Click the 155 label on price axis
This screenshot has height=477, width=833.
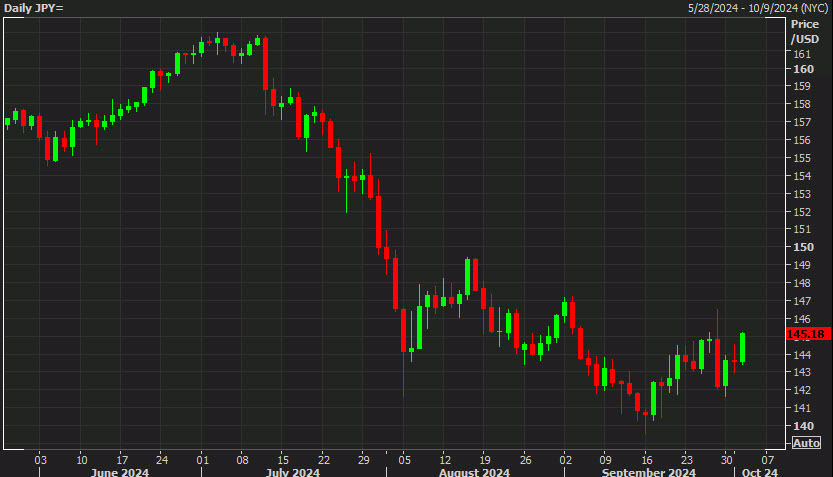(802, 158)
